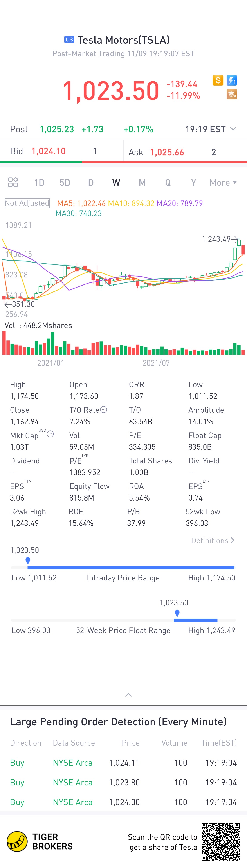Tap the Open value 1,173.60
This screenshot has width=247, height=868.
coord(84,396)
